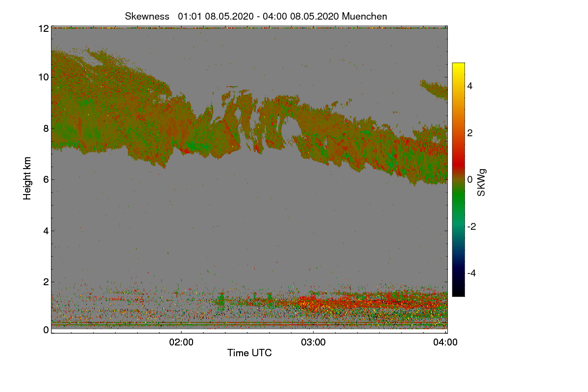Screen dimensions: 588x392
Task: Click the plot title starting with Skewness
Action: tap(256, 16)
